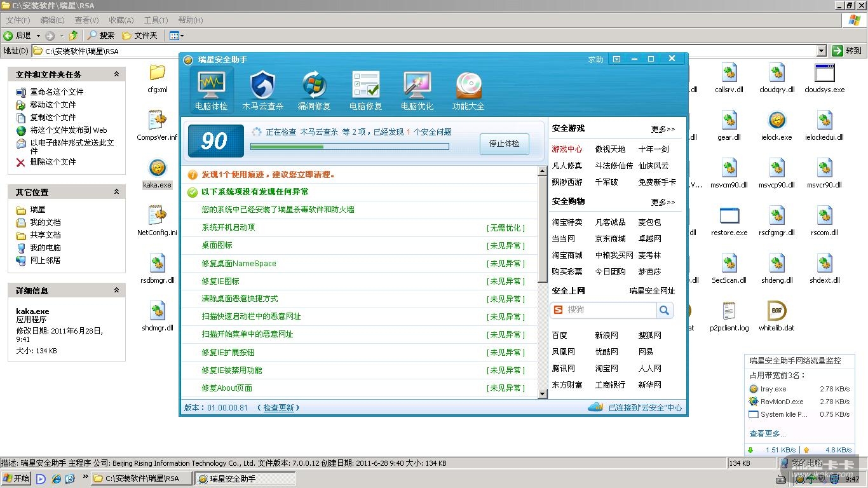868x488 pixels.
Task: Click the 电脑优化 optimization icon
Action: tap(417, 86)
